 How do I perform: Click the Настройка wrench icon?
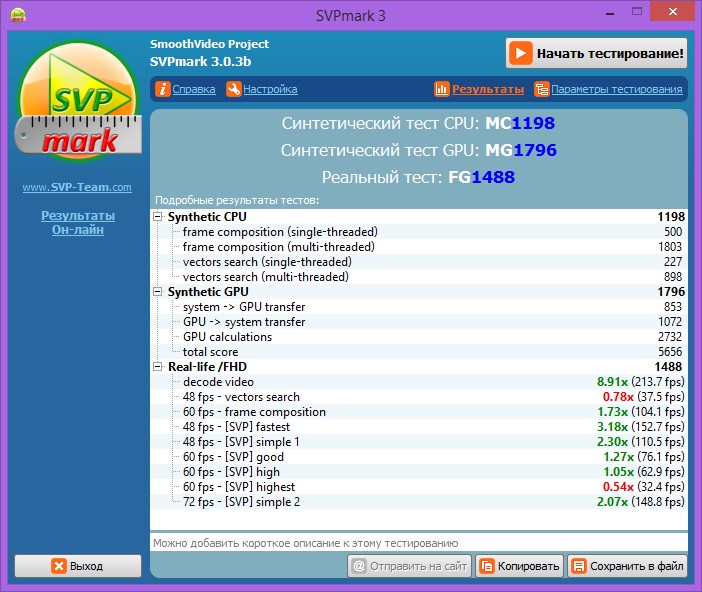pos(234,89)
